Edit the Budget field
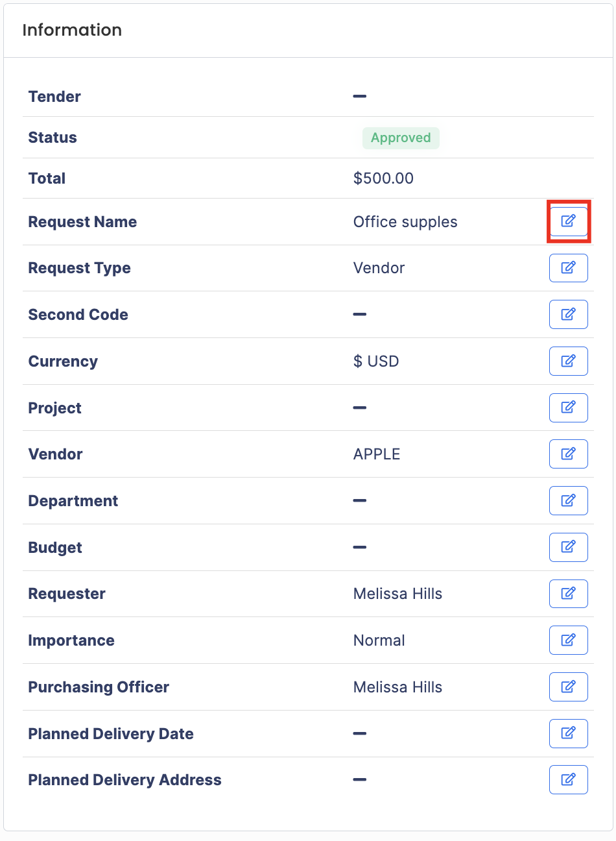This screenshot has width=616, height=841. 569,547
